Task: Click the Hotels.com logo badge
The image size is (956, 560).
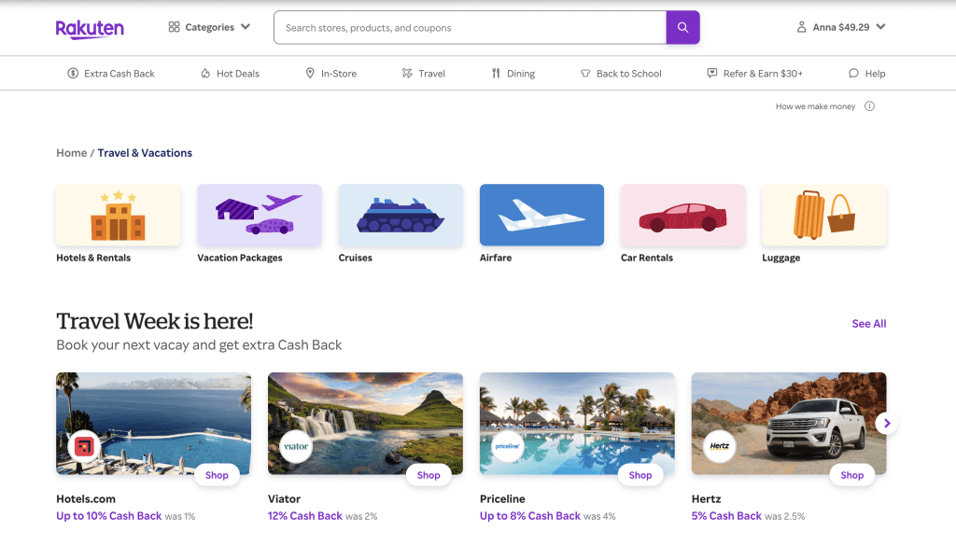Action: point(84,447)
